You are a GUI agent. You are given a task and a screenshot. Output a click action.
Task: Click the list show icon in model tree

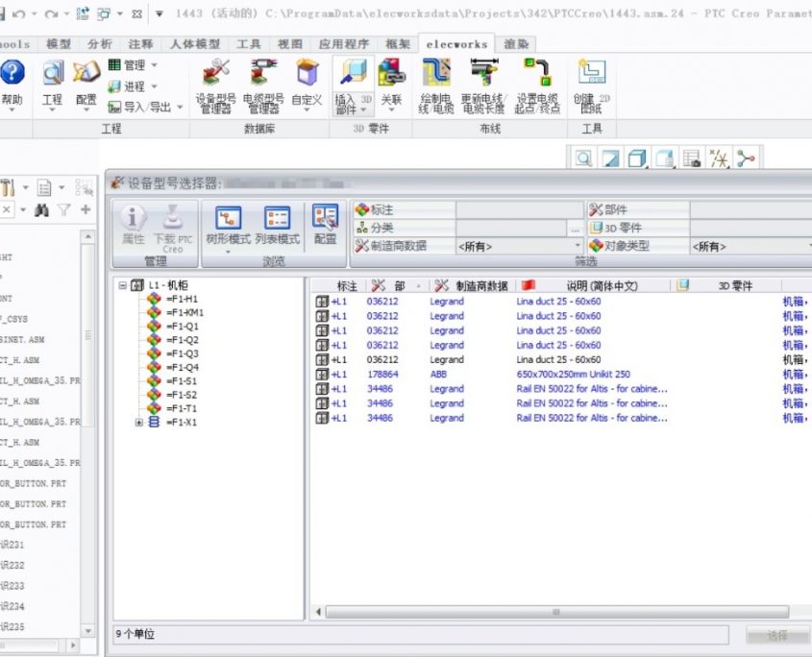coord(44,187)
